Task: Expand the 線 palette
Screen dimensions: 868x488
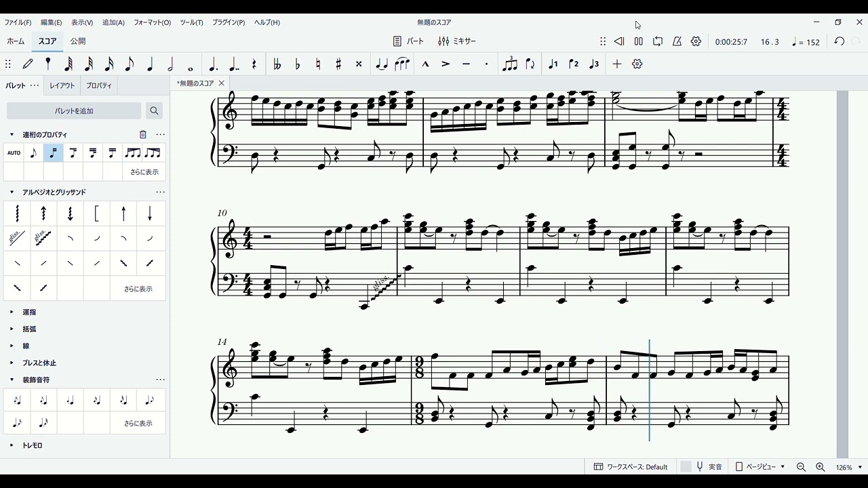Action: pyautogui.click(x=12, y=346)
